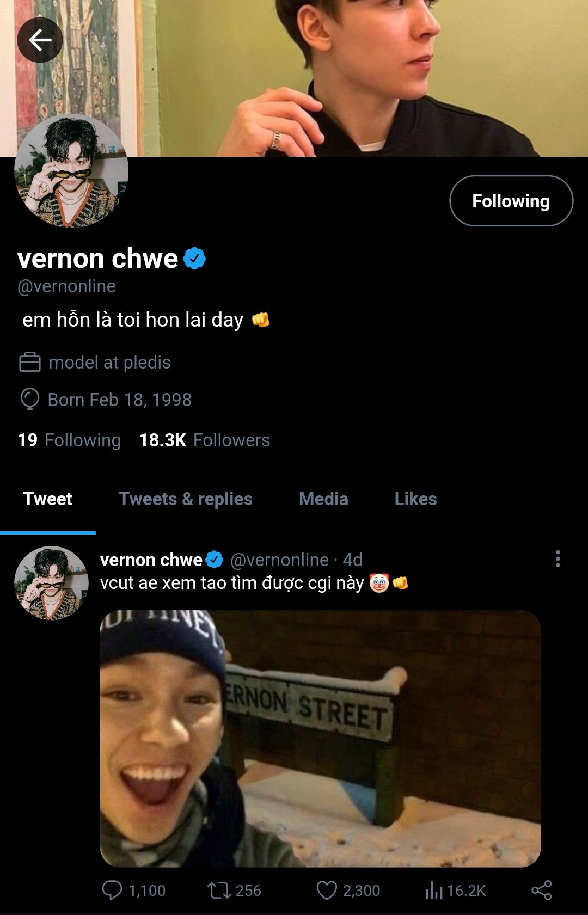Share the tweet via share icon
588x915 pixels.
(x=541, y=890)
